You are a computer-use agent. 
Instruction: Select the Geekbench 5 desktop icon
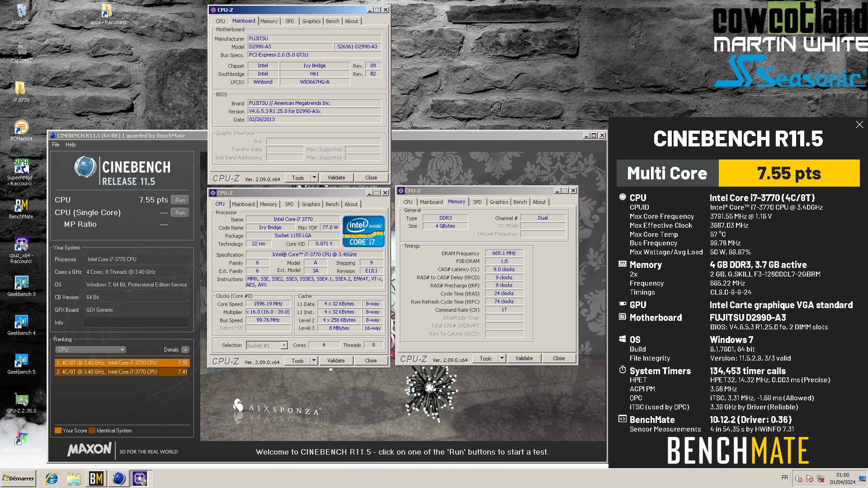coord(21,364)
